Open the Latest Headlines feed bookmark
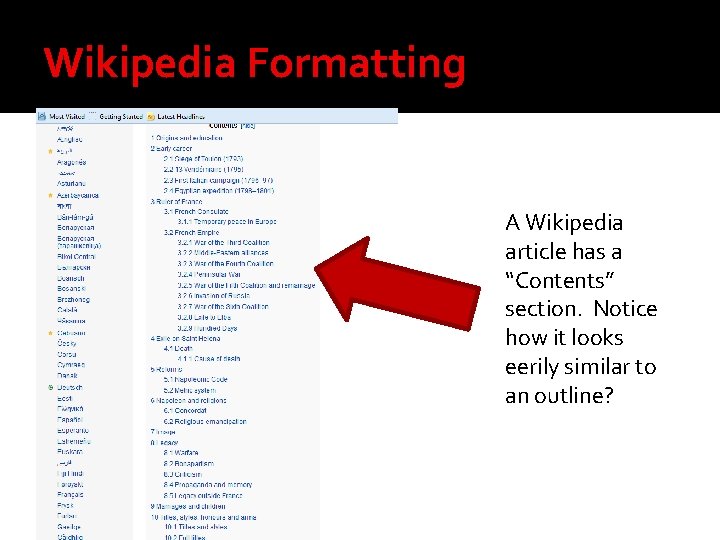This screenshot has width=720, height=540. click(x=176, y=116)
